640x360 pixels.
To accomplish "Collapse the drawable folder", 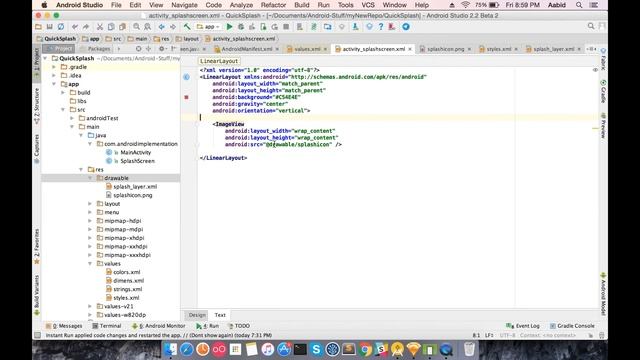I will (x=90, y=178).
